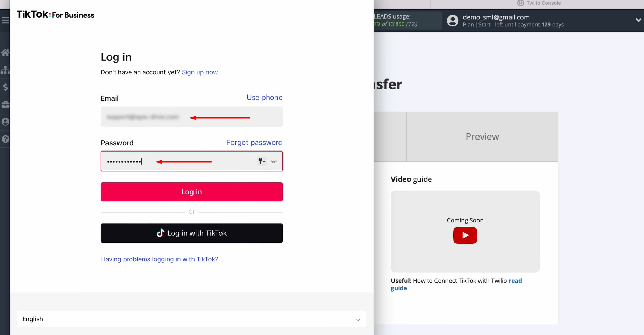
Task: Click the Log in button
Action: (191, 192)
